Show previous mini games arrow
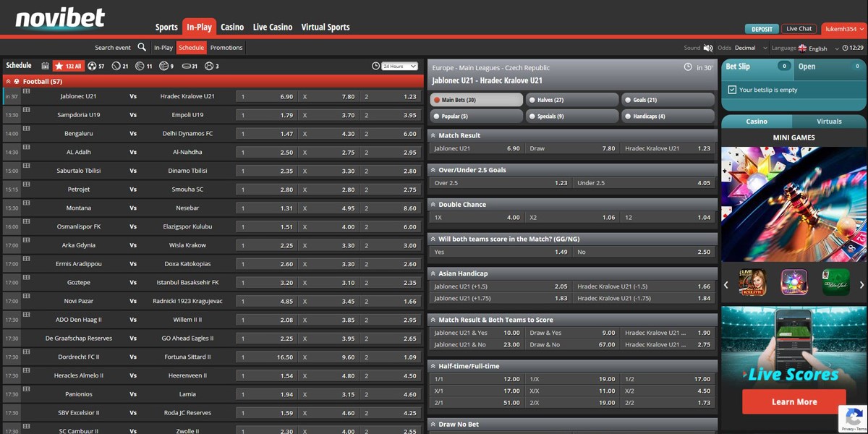This screenshot has height=434, width=868. coord(726,285)
